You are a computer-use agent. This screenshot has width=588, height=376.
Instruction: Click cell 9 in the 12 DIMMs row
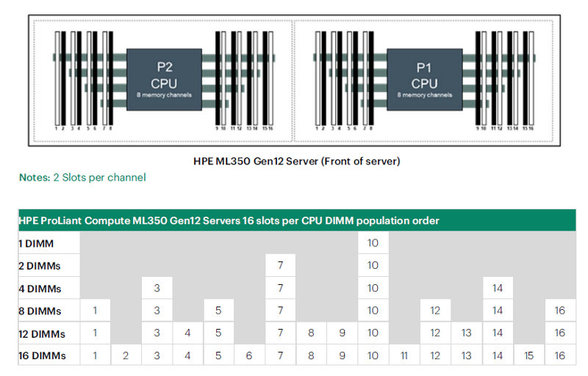[342, 333]
